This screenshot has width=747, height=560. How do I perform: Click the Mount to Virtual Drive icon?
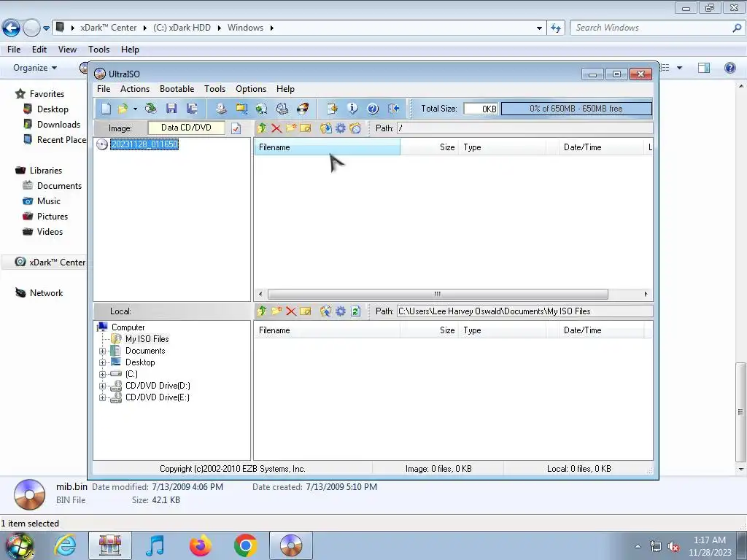(x=282, y=109)
